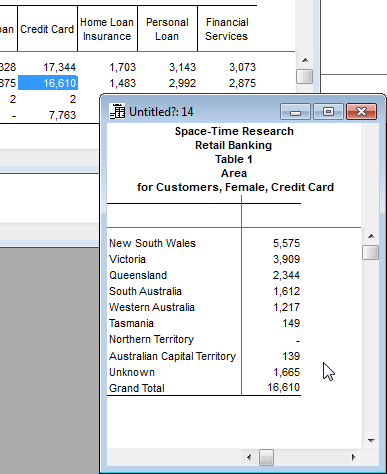Viewport: 387px width, 474px height.
Task: Click the popup's vertical scrollbar up arrow
Action: click(x=371, y=236)
